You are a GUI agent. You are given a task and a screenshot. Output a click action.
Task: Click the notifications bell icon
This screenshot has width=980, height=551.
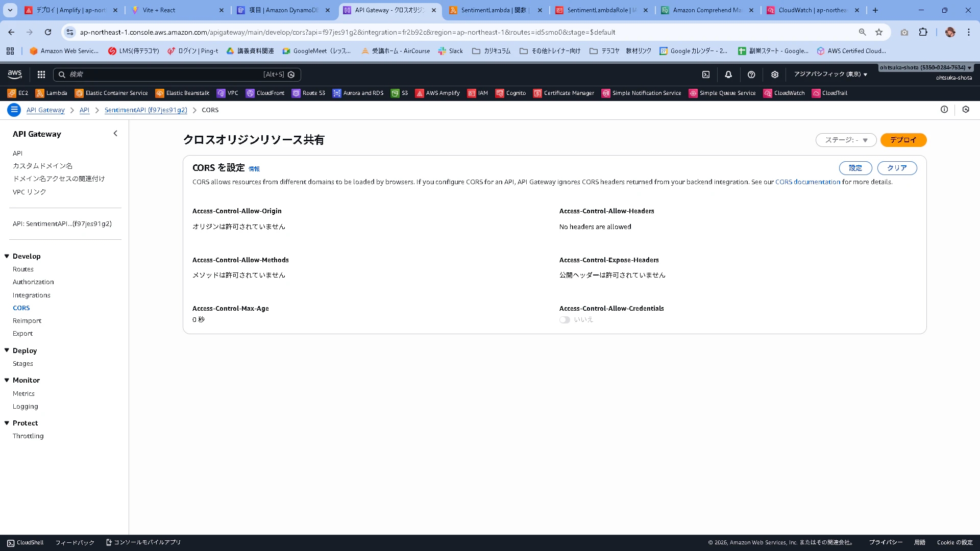[728, 74]
